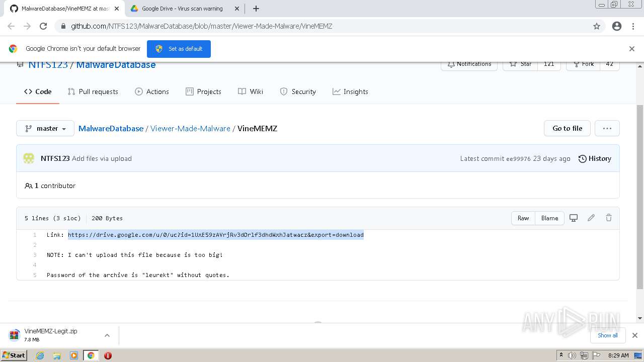644x362 pixels.
Task: Expand the master branch selector
Action: 45,128
